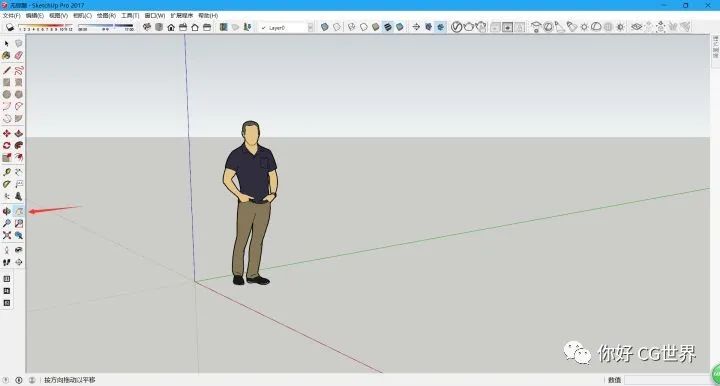The width and height of the screenshot is (720, 386).
Task: Switch to Monochrome face style
Action: pos(399,27)
